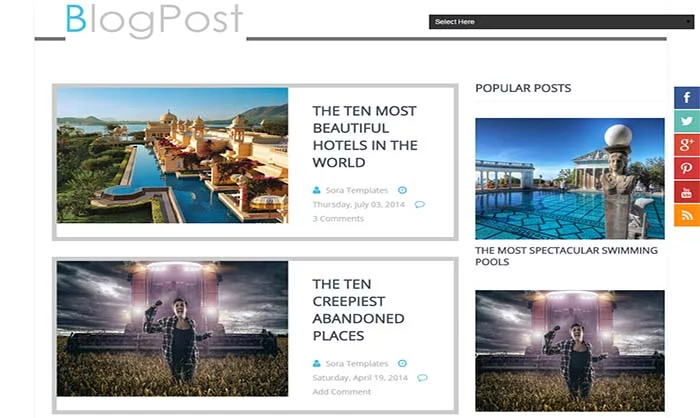Viewport: 700px width, 418px height.
Task: Click the clock icon on hotels post
Action: click(x=402, y=190)
